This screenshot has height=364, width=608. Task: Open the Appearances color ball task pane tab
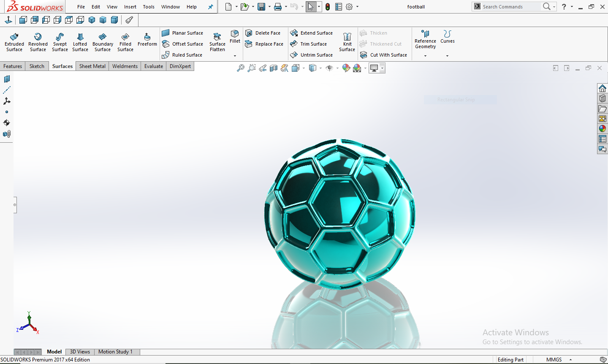tap(603, 129)
